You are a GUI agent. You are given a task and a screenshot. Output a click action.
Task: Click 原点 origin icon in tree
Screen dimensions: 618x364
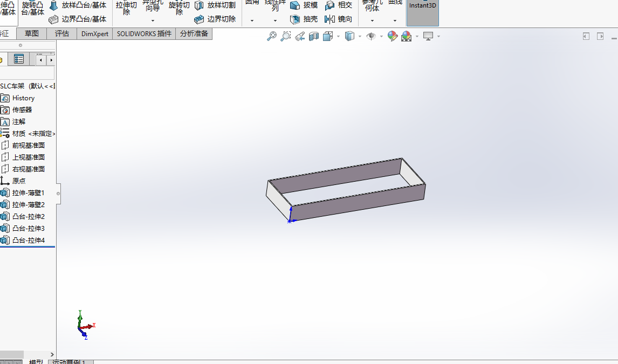(x=5, y=181)
